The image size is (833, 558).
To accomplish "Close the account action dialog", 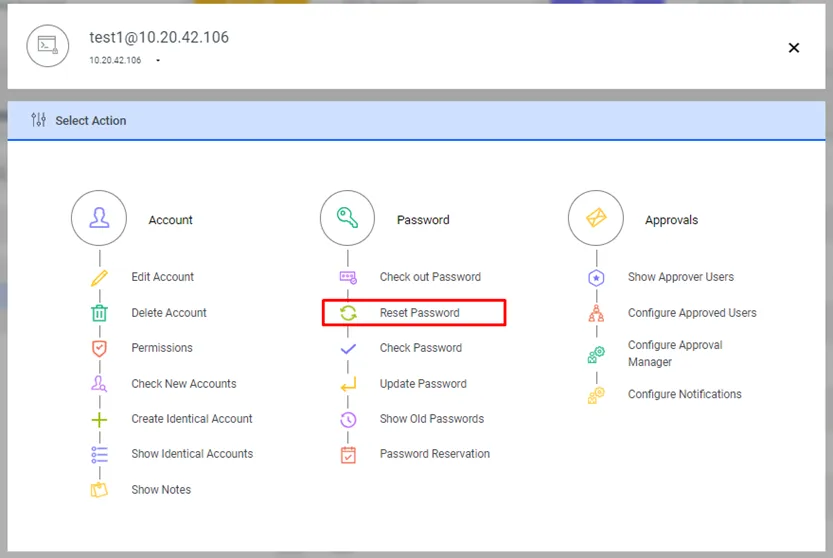I will [x=794, y=48].
